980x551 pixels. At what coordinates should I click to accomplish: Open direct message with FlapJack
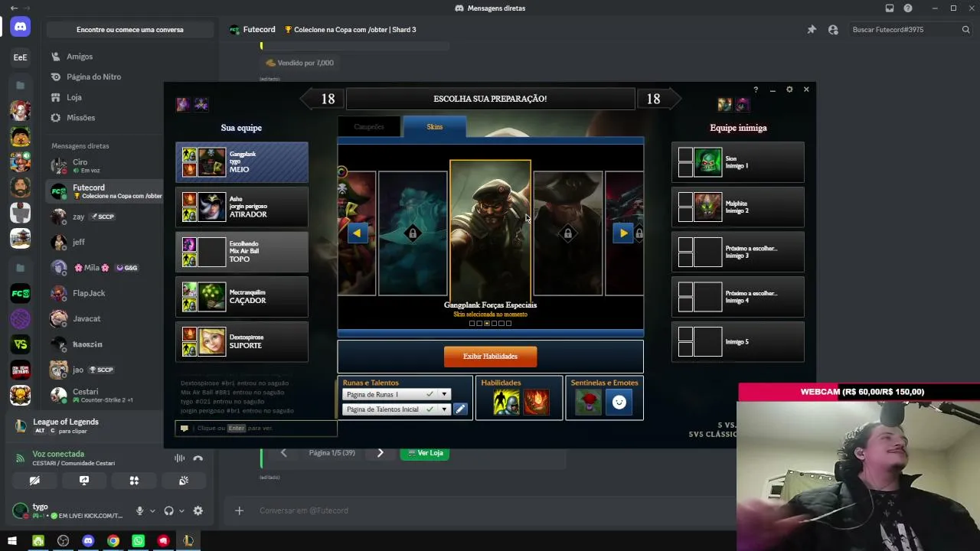106,293
